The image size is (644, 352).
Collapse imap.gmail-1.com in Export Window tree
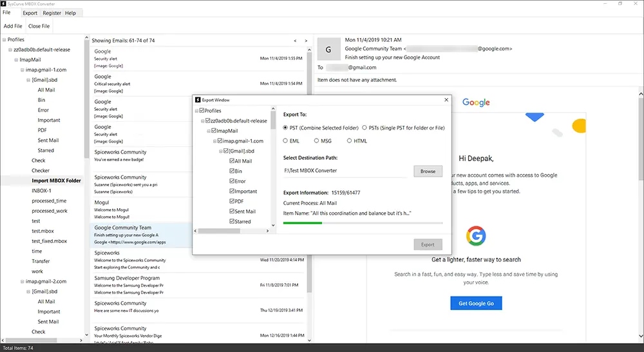215,141
